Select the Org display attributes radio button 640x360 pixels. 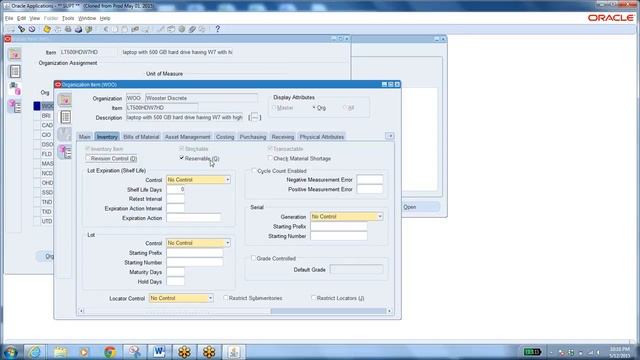point(314,108)
